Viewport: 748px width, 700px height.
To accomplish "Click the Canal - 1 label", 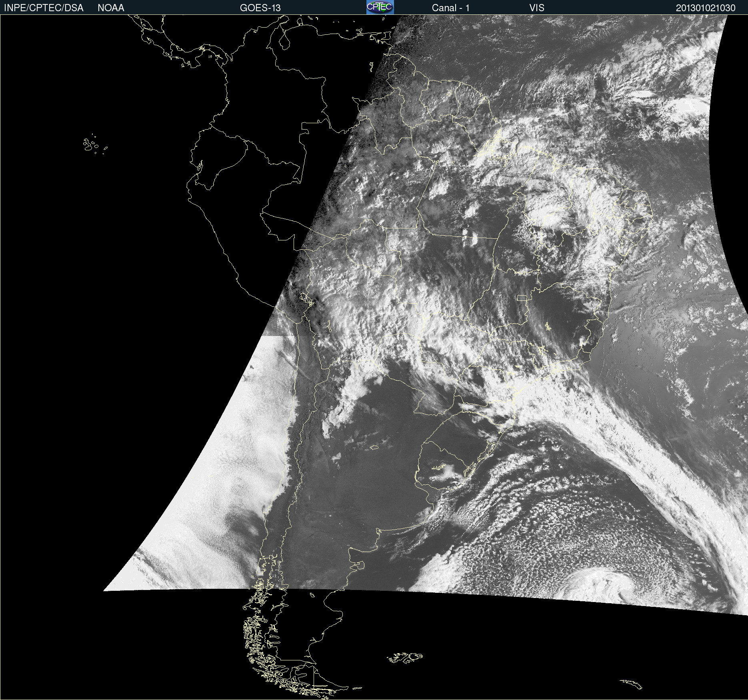I will [451, 8].
